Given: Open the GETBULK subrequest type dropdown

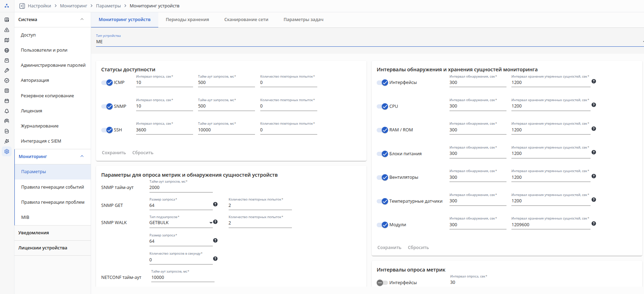Looking at the screenshot, I should pos(181,223).
